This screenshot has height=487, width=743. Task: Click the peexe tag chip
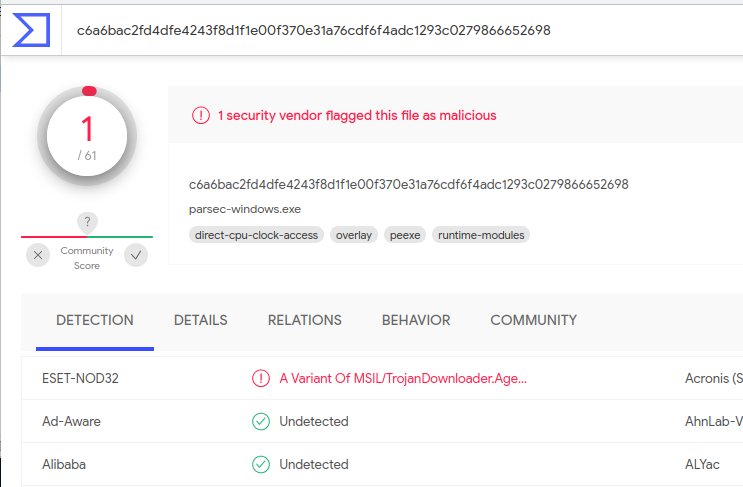click(x=405, y=235)
